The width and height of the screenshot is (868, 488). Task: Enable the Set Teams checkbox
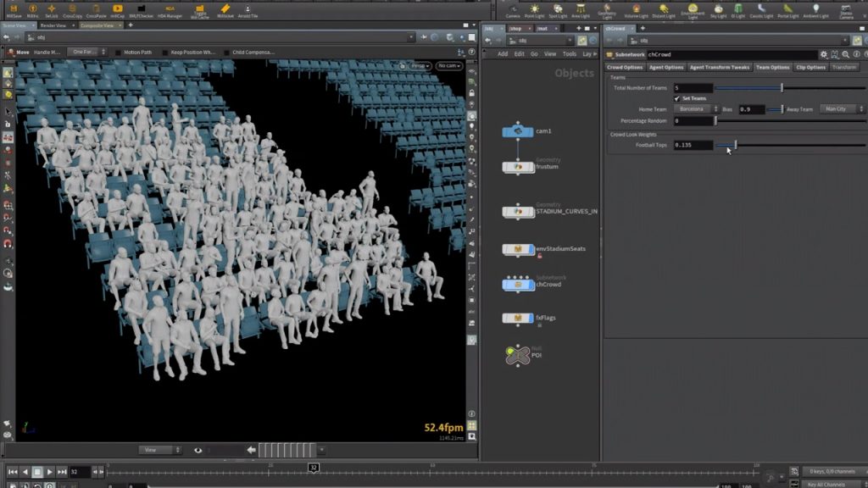pyautogui.click(x=676, y=97)
